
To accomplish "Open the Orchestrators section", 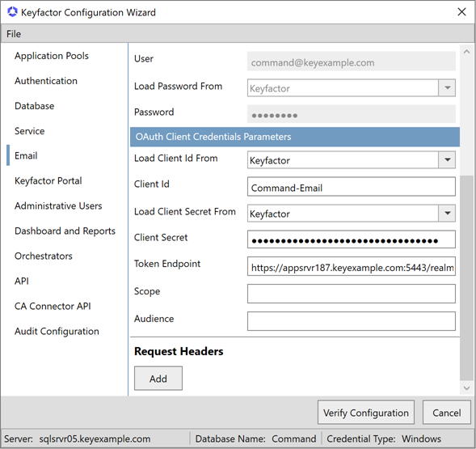I will pos(44,256).
